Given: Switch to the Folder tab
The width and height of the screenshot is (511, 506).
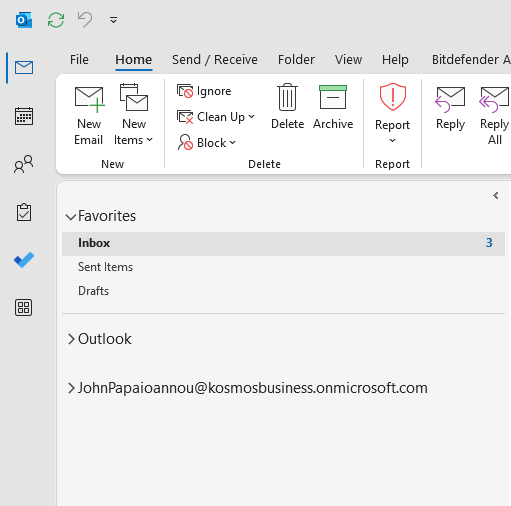Looking at the screenshot, I should 296,60.
